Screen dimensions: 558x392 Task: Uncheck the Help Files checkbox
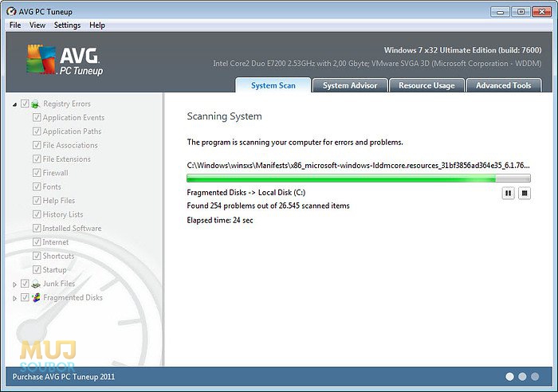[37, 200]
